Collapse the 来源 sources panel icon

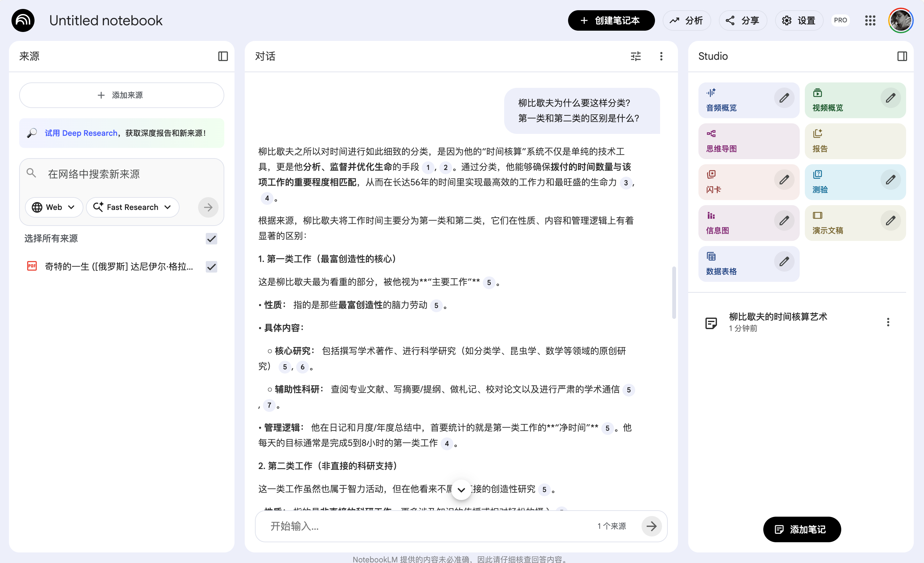click(x=223, y=56)
